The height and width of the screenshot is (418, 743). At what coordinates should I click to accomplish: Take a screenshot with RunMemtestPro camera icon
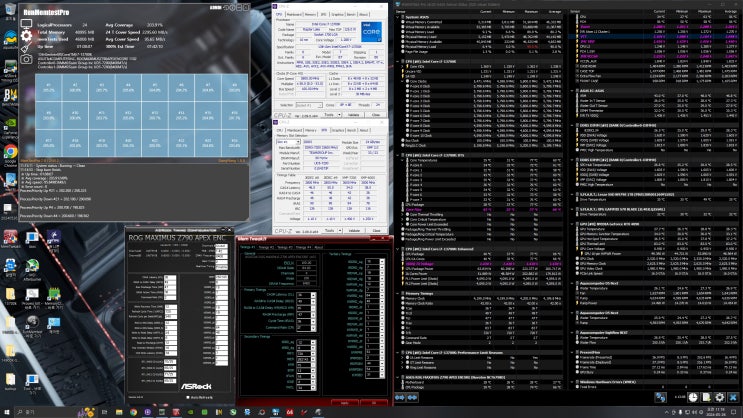pos(26,59)
